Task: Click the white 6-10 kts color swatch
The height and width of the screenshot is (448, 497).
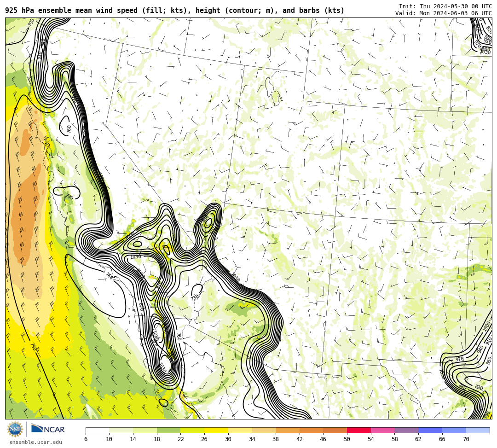Action: click(x=97, y=430)
